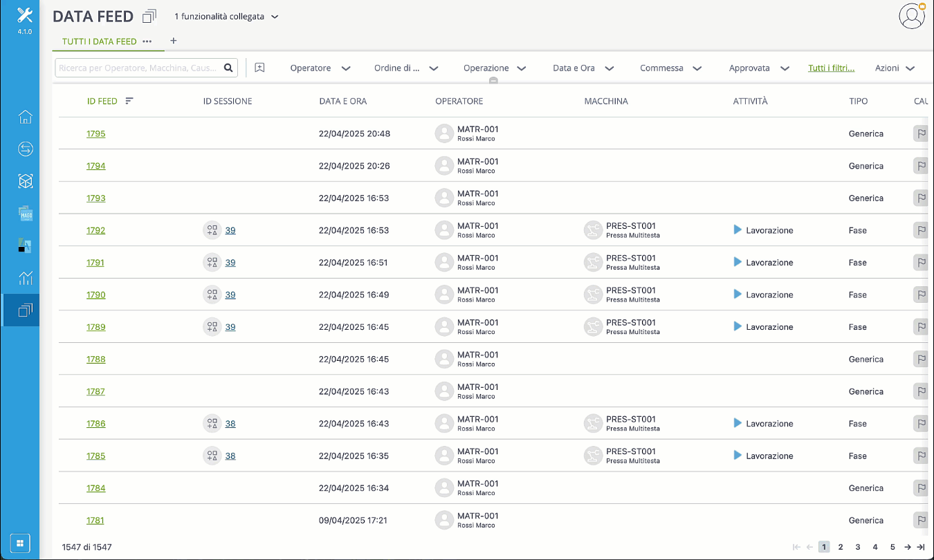
Task: Collapse the filter bar with the minus handle
Action: tap(493, 81)
